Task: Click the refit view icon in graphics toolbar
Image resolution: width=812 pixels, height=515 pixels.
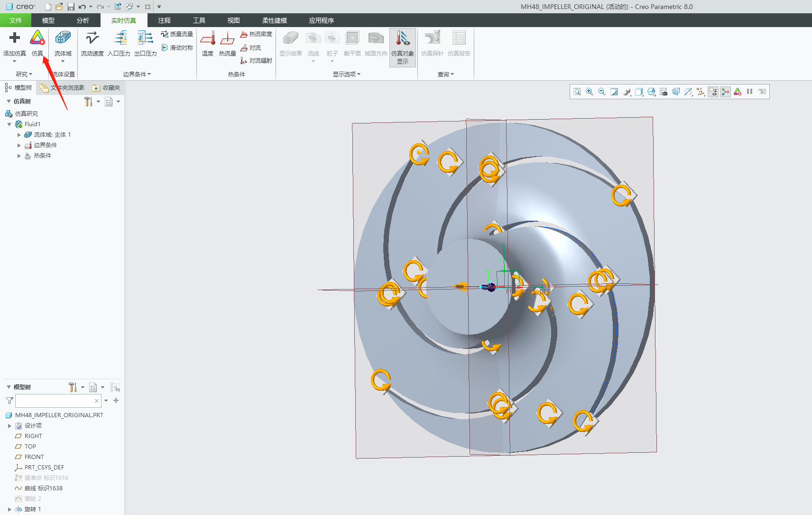Action: point(577,92)
